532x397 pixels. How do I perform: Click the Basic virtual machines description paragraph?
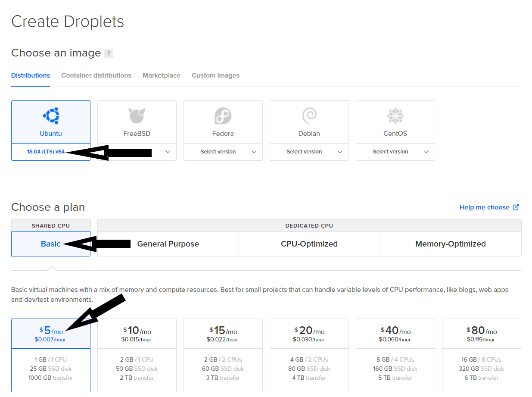point(260,294)
